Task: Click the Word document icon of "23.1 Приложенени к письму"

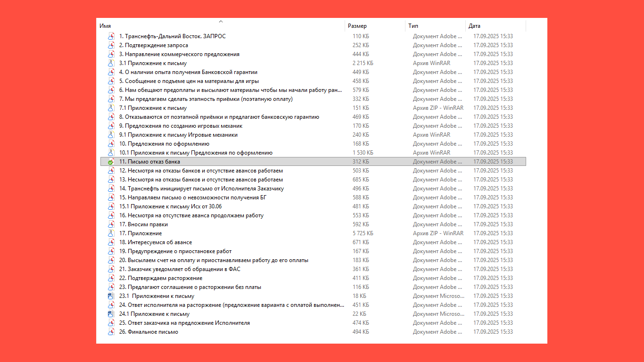Action: (111, 296)
